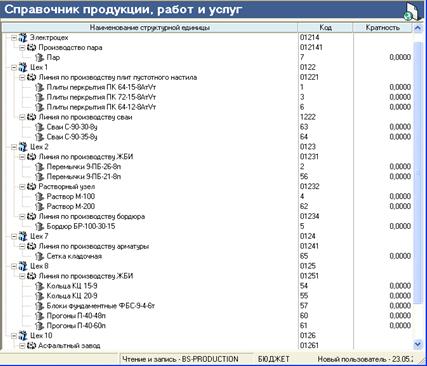Viewport: 427px width, 366px height.
Task: Click the Производство пара gear icon
Action: pyautogui.click(x=31, y=47)
